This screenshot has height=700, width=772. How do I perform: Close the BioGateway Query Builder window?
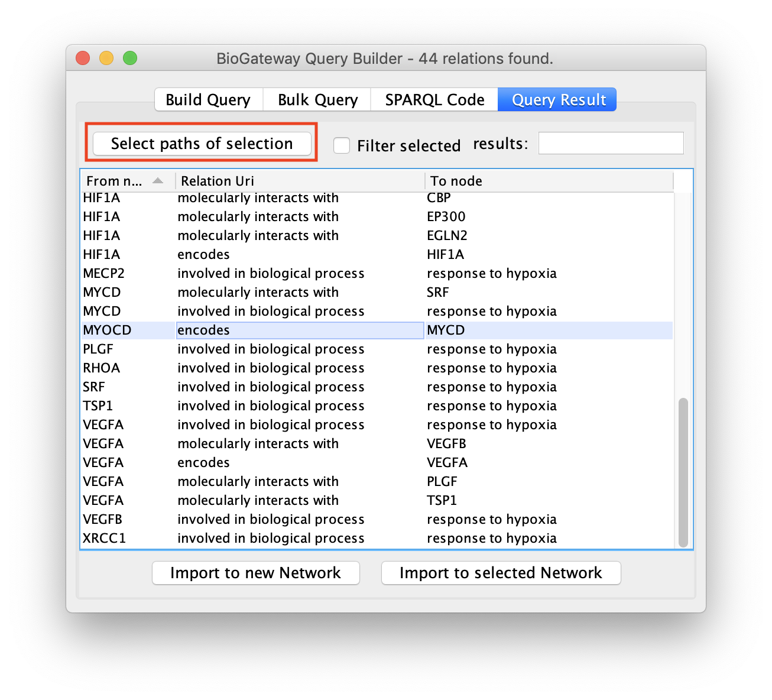point(83,58)
